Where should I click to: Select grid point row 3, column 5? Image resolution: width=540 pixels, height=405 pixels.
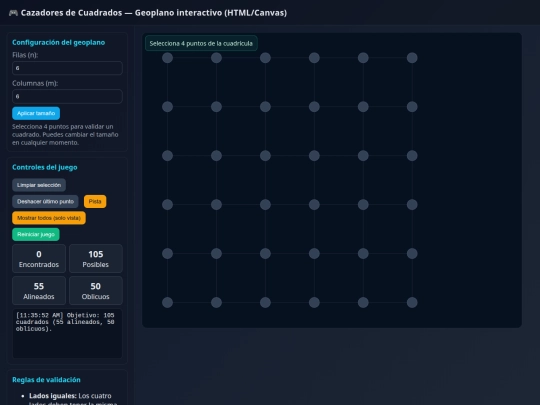coord(363,156)
